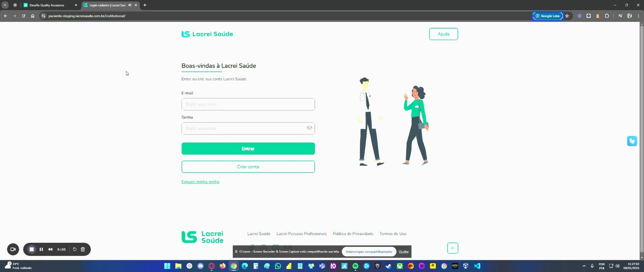Click the Lacrei Saúde header logo
The image size is (644, 272).
point(207,34)
